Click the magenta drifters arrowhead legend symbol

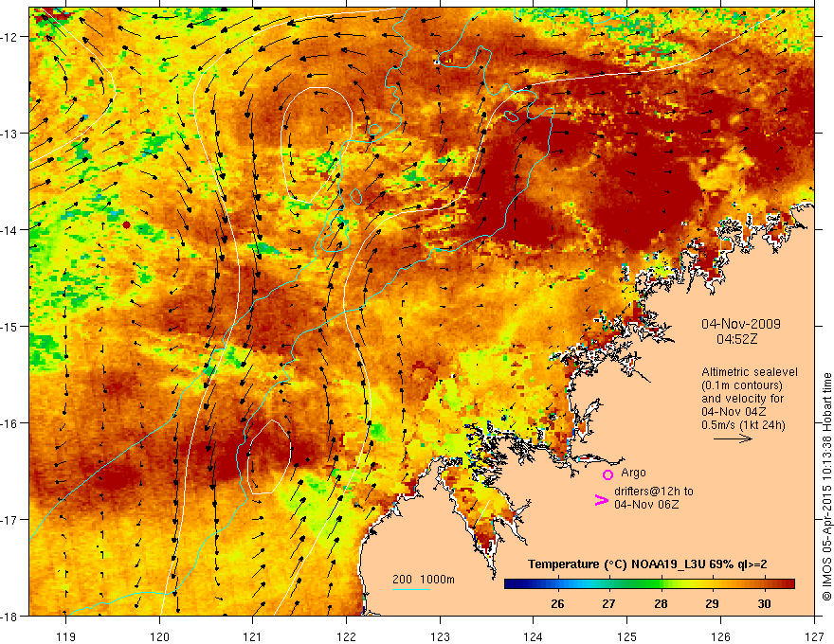(x=601, y=500)
